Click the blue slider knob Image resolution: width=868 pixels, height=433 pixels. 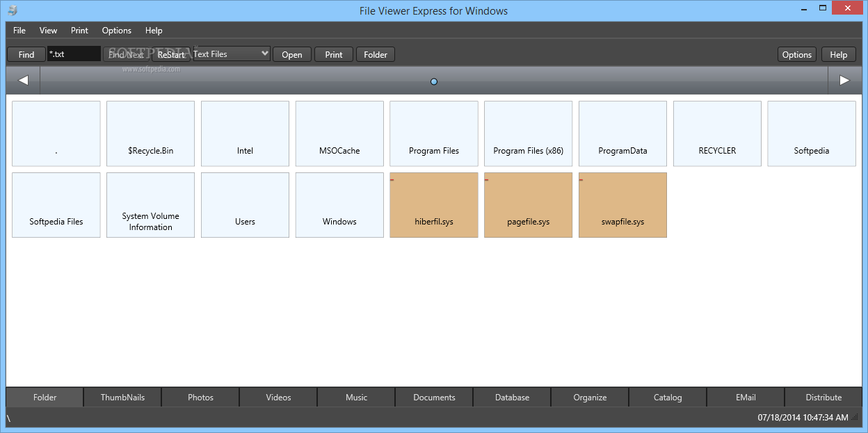[x=434, y=81]
